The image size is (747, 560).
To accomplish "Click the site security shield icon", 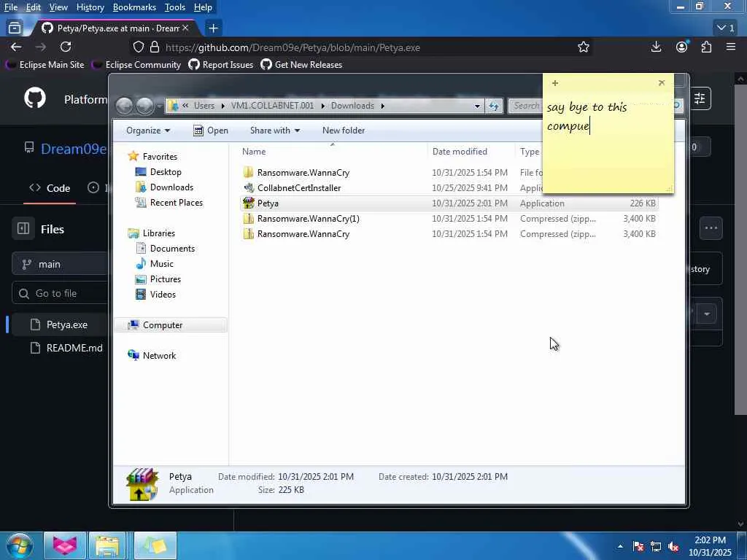I will click(x=138, y=47).
